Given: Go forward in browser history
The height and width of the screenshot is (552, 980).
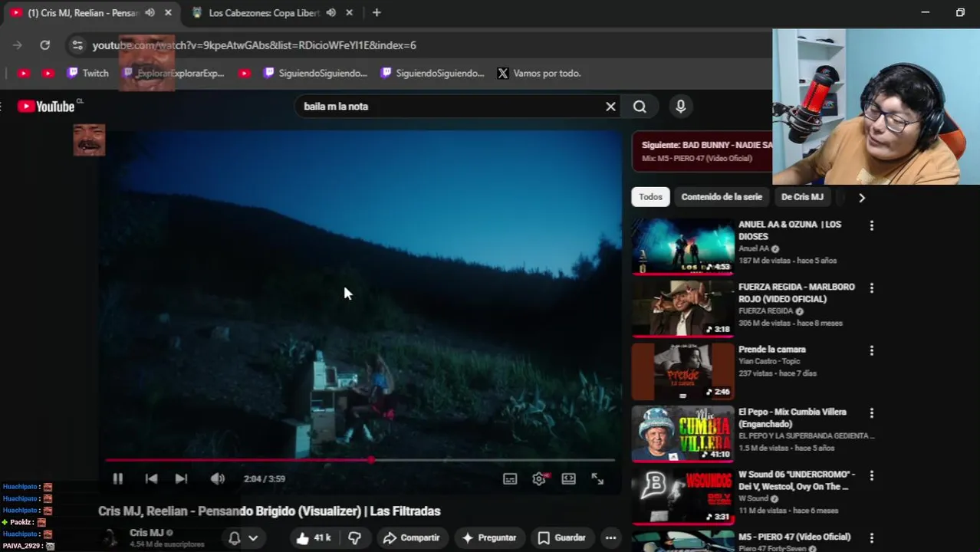Looking at the screenshot, I should point(18,45).
